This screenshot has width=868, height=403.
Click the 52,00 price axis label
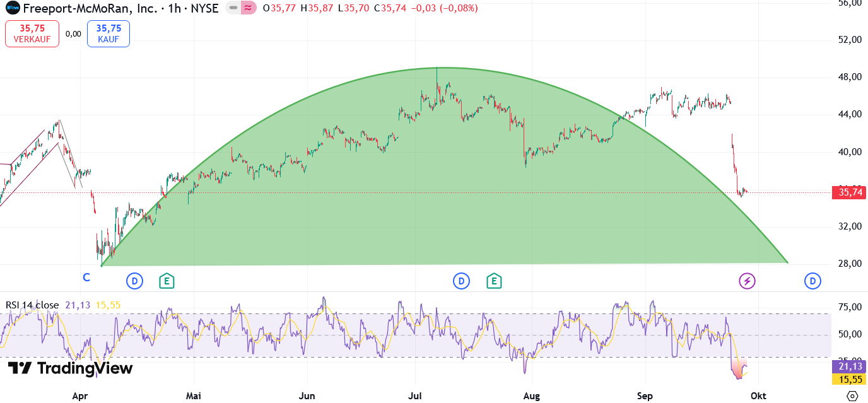pyautogui.click(x=848, y=40)
